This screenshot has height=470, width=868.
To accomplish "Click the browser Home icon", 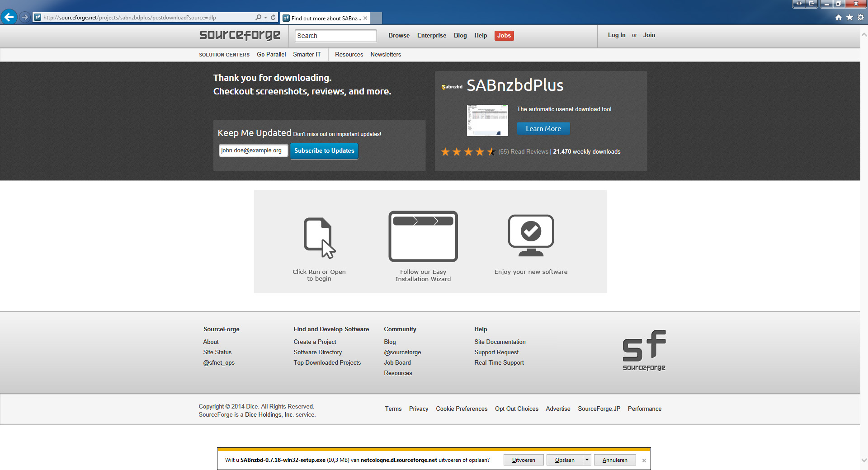I will point(839,17).
